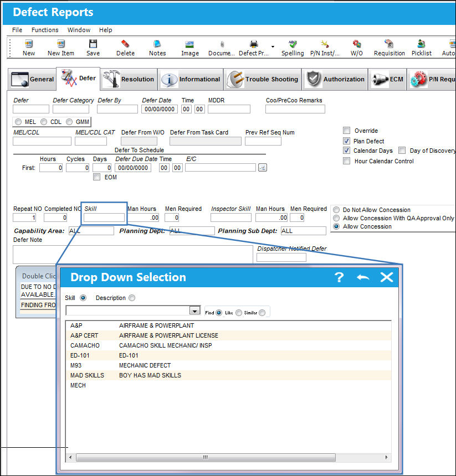
Task: Select Do Not Allow Concession option
Action: tap(336, 210)
